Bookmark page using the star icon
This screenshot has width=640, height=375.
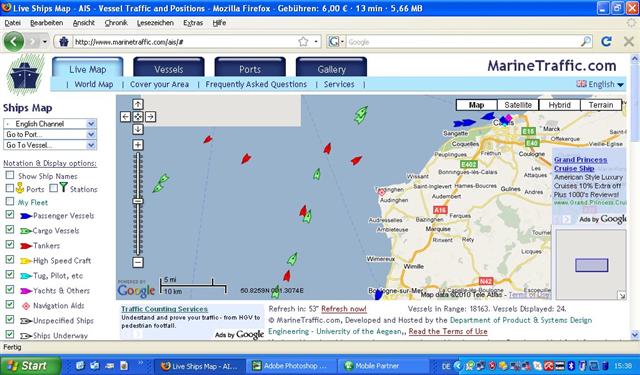point(303,42)
